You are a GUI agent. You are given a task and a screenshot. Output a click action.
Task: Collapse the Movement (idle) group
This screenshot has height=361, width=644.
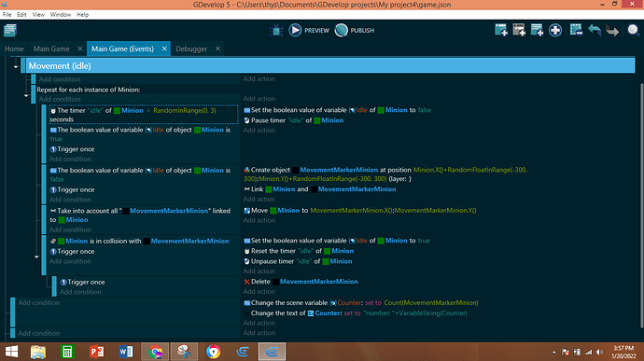[16, 66]
